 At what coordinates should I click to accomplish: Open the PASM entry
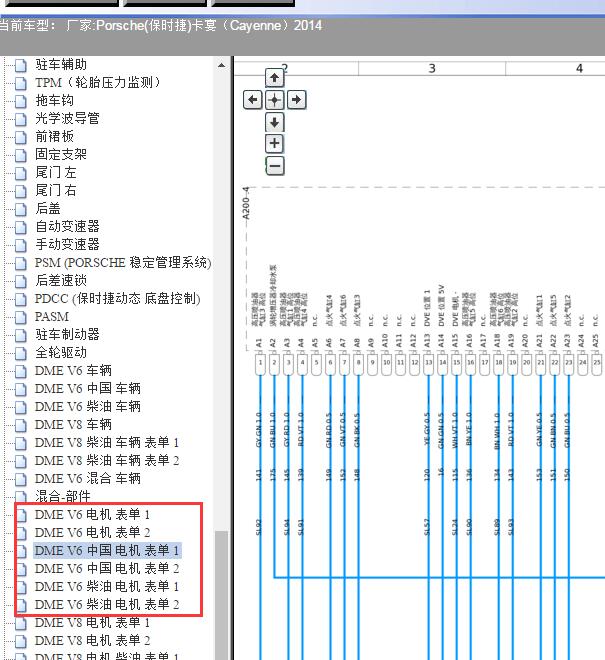click(52, 317)
